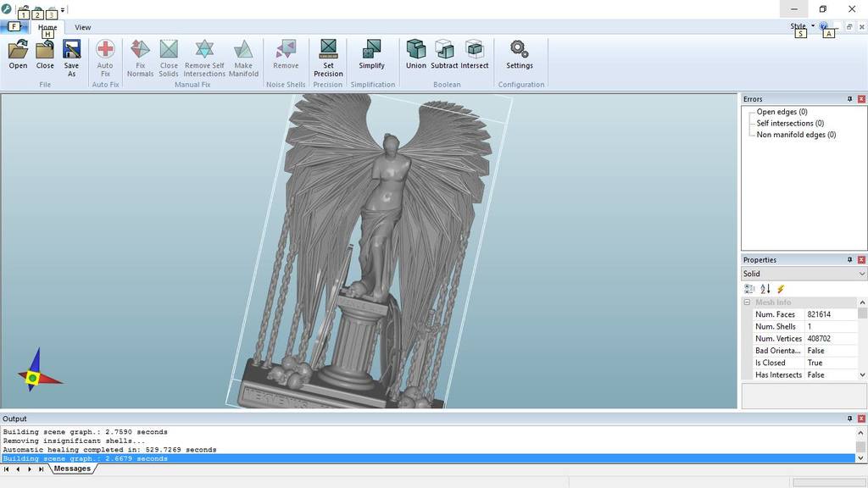
Task: Remove noise shells with the Remove icon
Action: [x=286, y=53]
